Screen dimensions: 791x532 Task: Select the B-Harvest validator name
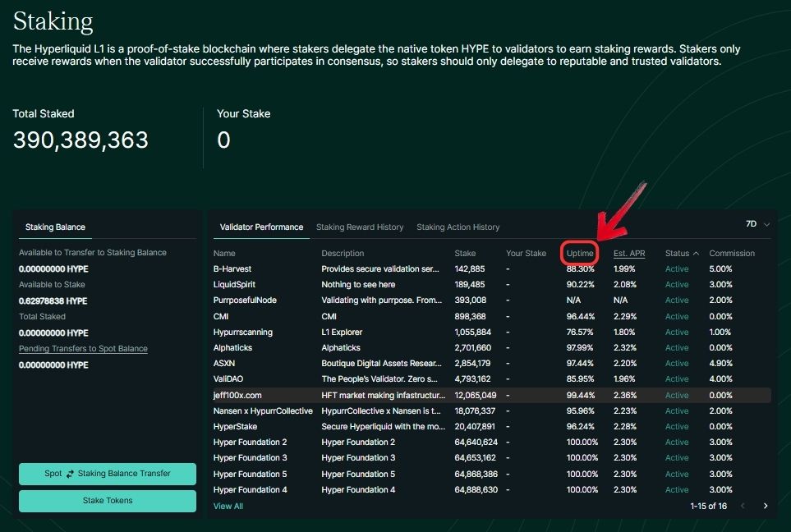[232, 268]
